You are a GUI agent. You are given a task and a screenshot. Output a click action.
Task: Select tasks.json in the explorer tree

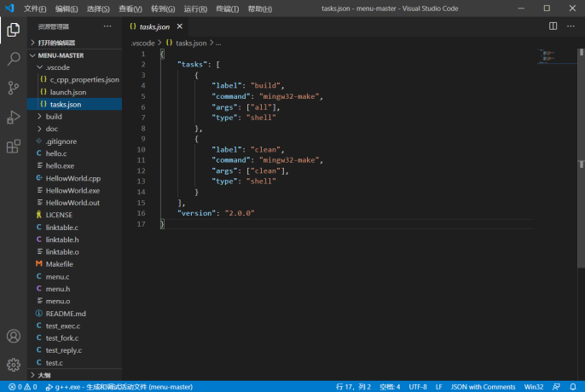click(x=75, y=105)
